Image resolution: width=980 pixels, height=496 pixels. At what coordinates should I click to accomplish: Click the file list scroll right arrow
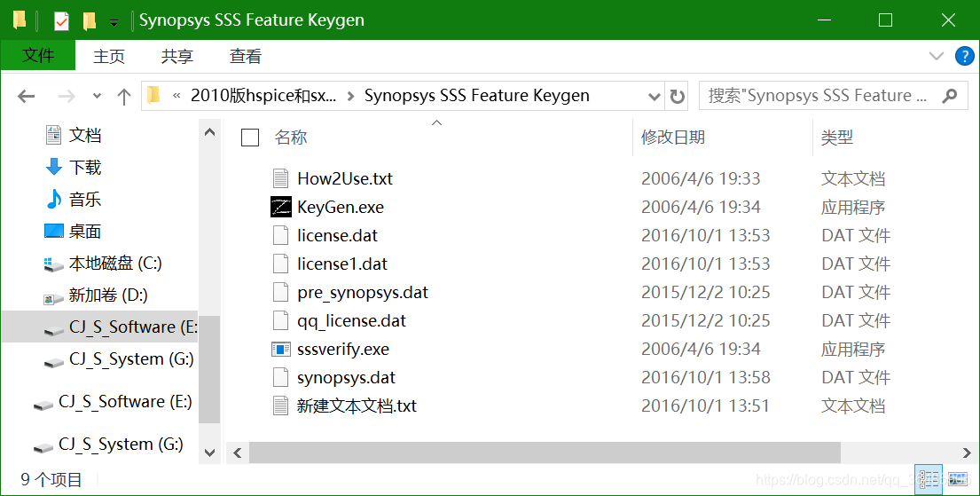point(966,453)
